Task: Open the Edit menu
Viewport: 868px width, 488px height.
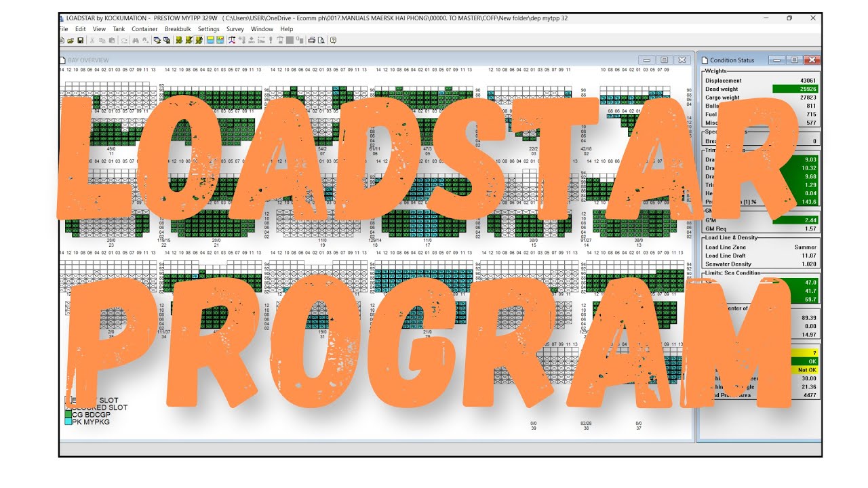Action: [x=81, y=29]
